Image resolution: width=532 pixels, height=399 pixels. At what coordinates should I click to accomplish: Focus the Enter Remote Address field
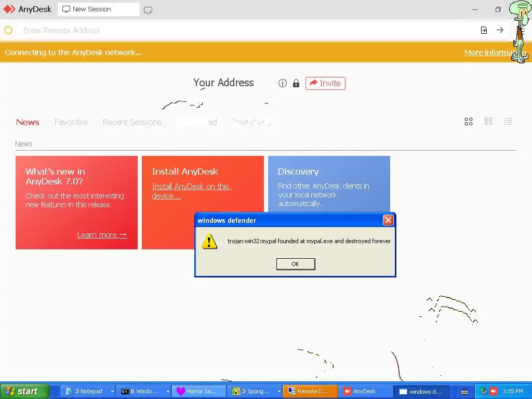click(x=248, y=31)
